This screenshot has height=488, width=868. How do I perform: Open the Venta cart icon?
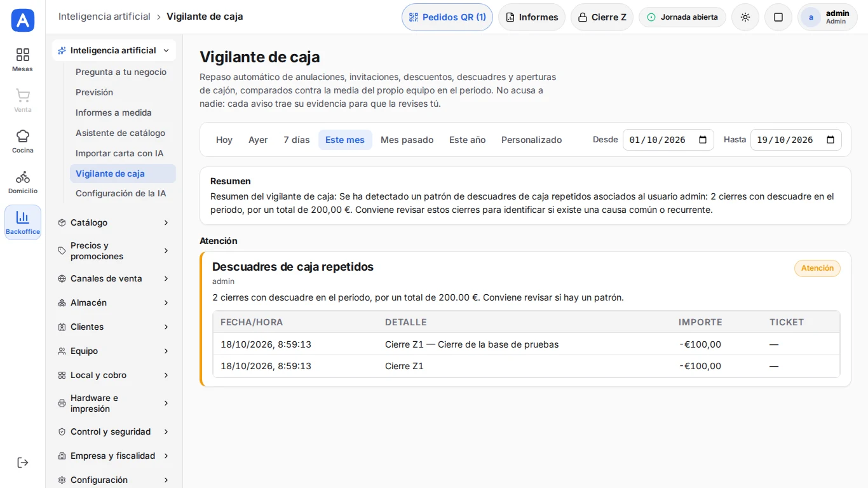tap(23, 100)
